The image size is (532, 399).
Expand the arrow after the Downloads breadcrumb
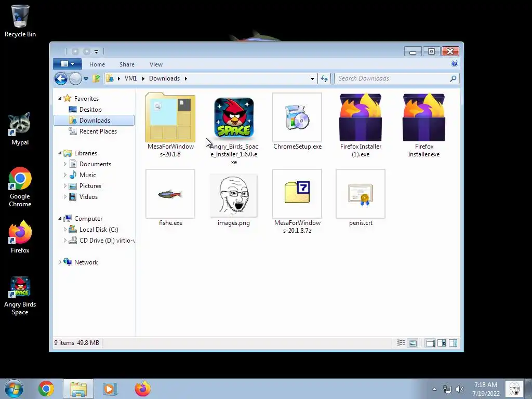click(x=186, y=79)
